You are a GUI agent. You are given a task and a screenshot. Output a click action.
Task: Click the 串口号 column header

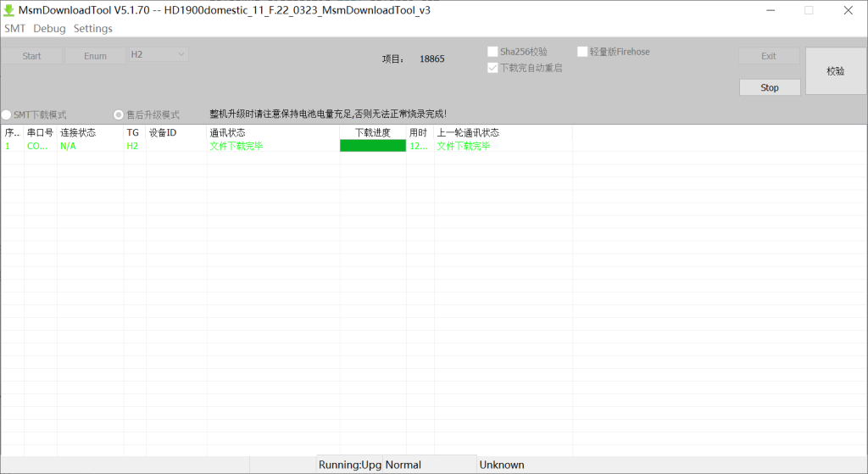click(41, 132)
